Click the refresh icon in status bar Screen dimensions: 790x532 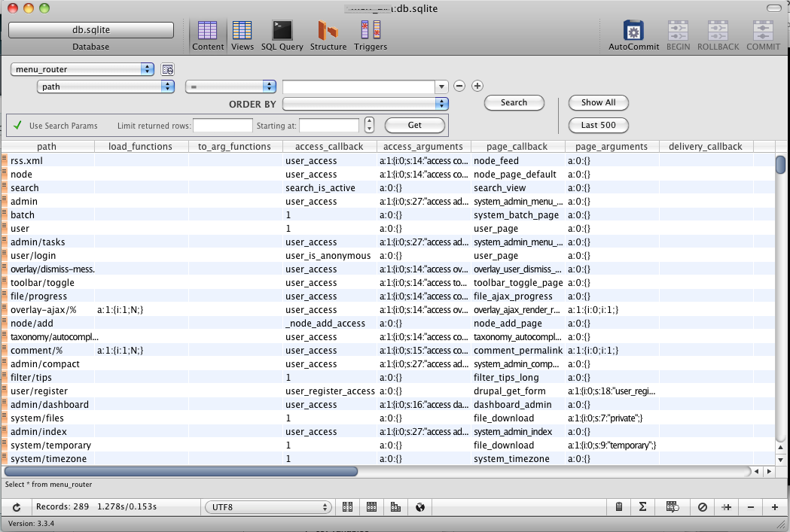(x=16, y=507)
